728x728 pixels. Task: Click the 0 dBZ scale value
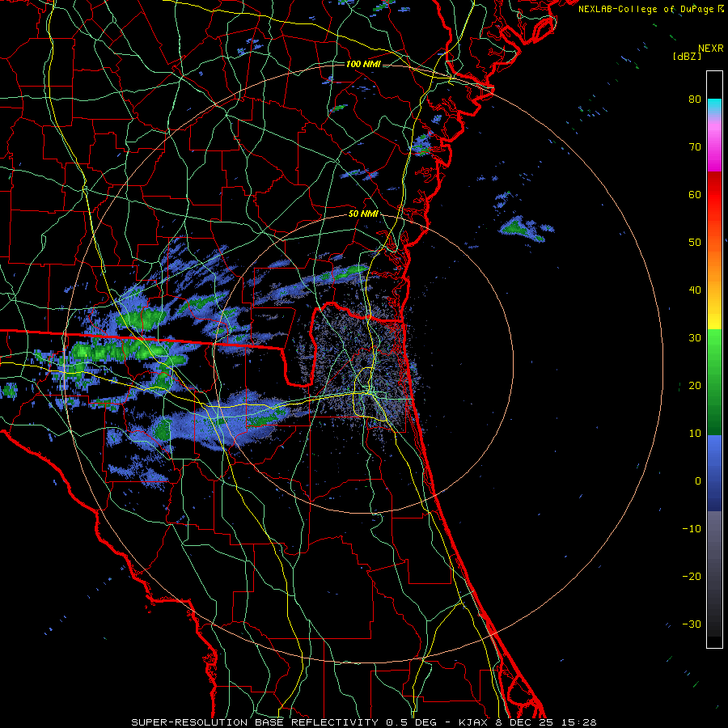coord(698,481)
